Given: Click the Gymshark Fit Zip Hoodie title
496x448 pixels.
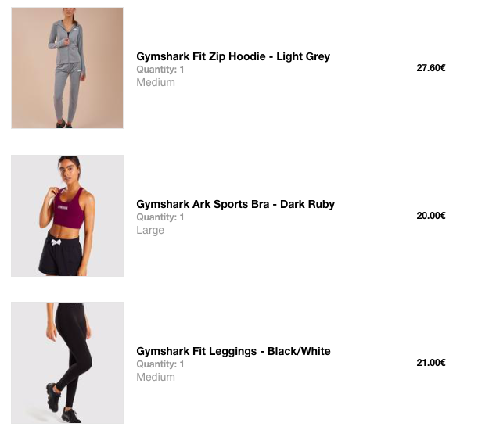Looking at the screenshot, I should 233,56.
